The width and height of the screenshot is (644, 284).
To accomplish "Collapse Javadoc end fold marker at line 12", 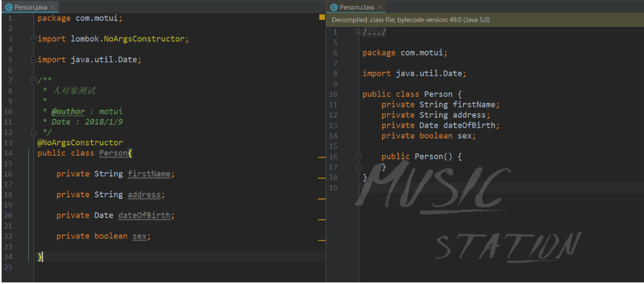I will [34, 132].
